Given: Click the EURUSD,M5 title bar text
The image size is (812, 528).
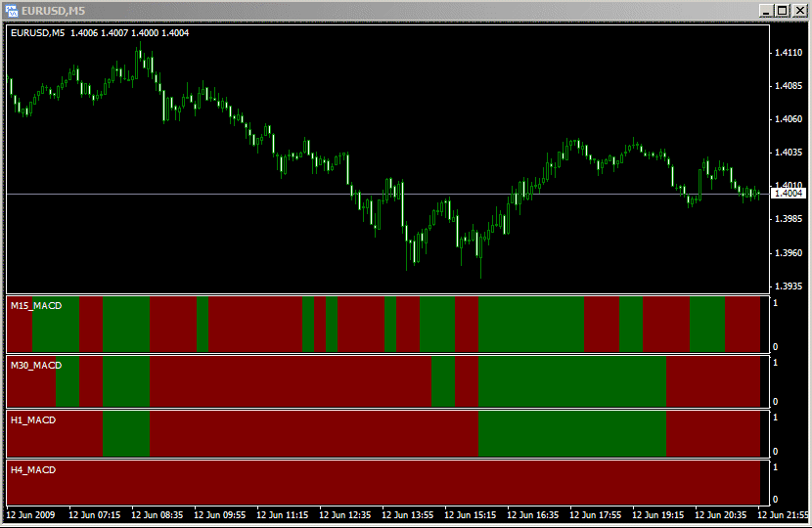Looking at the screenshot, I should point(54,11).
